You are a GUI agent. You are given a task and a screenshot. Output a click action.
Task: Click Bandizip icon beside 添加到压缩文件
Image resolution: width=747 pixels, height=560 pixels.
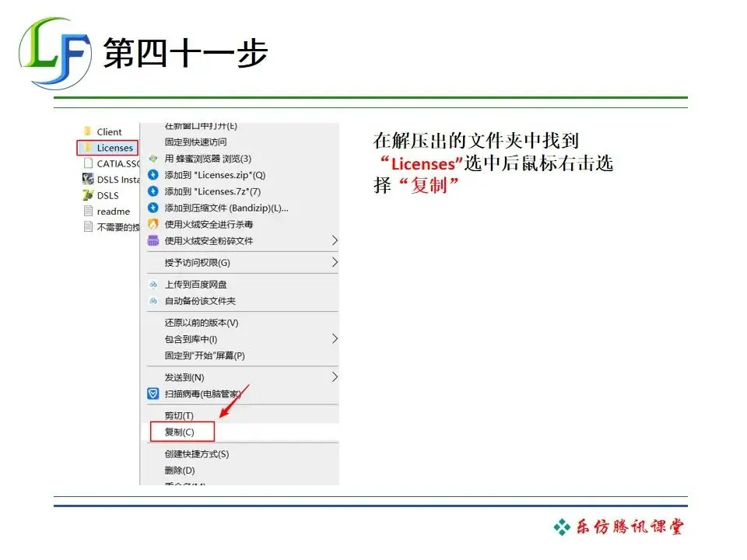(x=153, y=208)
